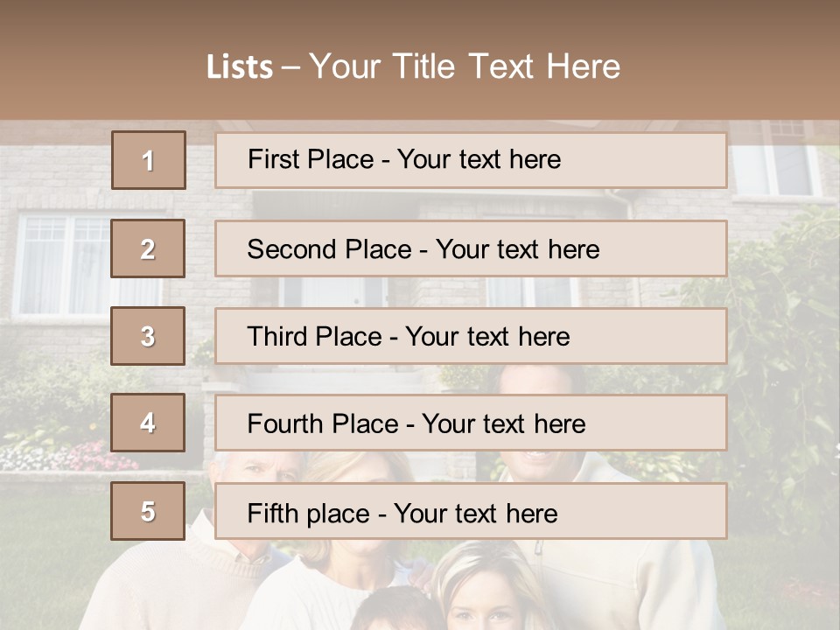The height and width of the screenshot is (630, 840).
Task: Select the number 4 square
Action: click(148, 423)
